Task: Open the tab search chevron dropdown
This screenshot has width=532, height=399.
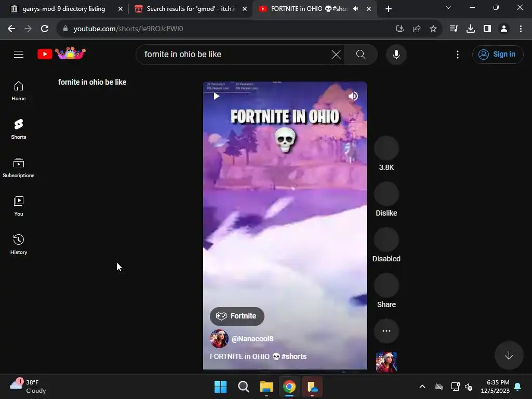Action: pyautogui.click(x=448, y=7)
